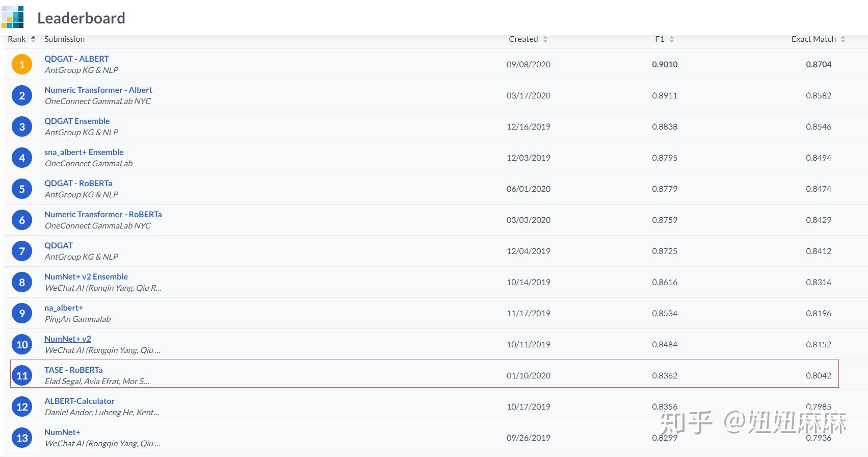The width and height of the screenshot is (868, 457).
Task: Select Exact Match value 0.8546
Action: pos(819,126)
